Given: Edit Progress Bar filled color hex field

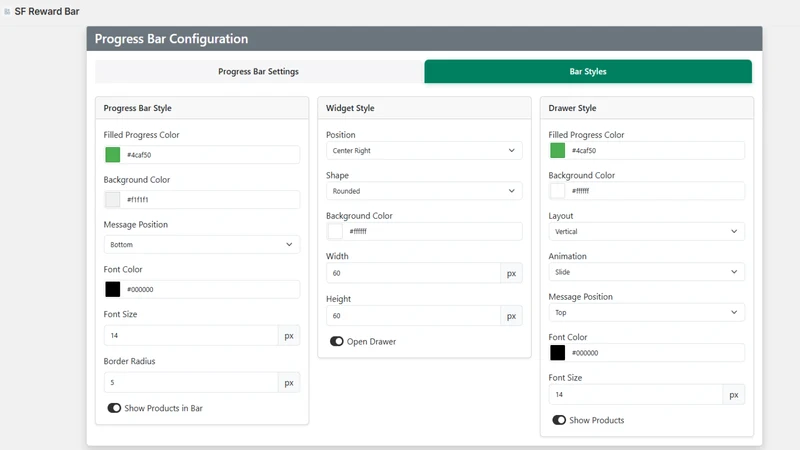Looking at the screenshot, I should [211, 155].
